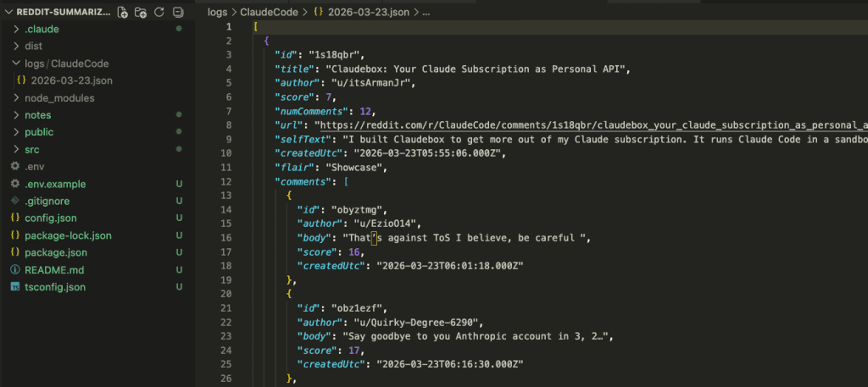This screenshot has width=868, height=387.
Task: Open the .env.example file
Action: pos(55,184)
